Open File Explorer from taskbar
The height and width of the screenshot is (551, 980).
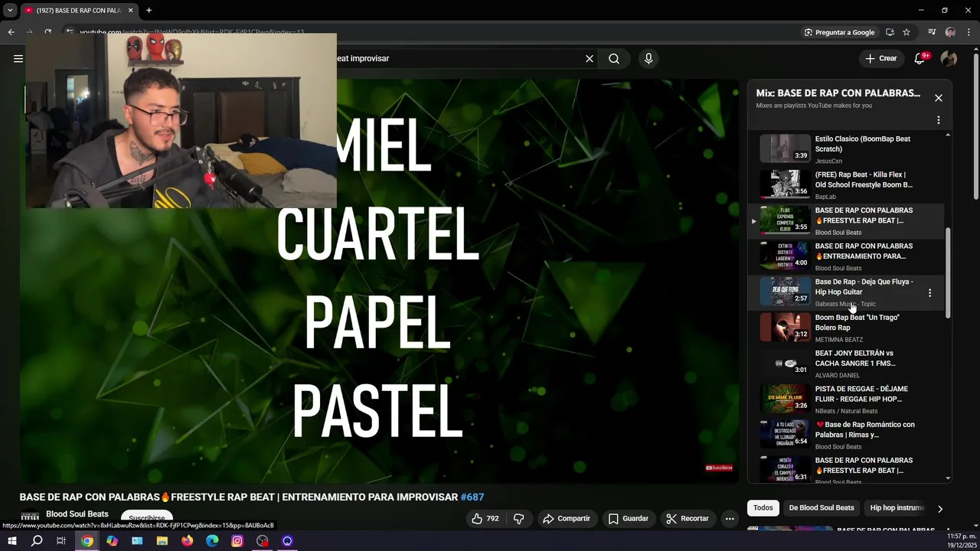click(162, 541)
